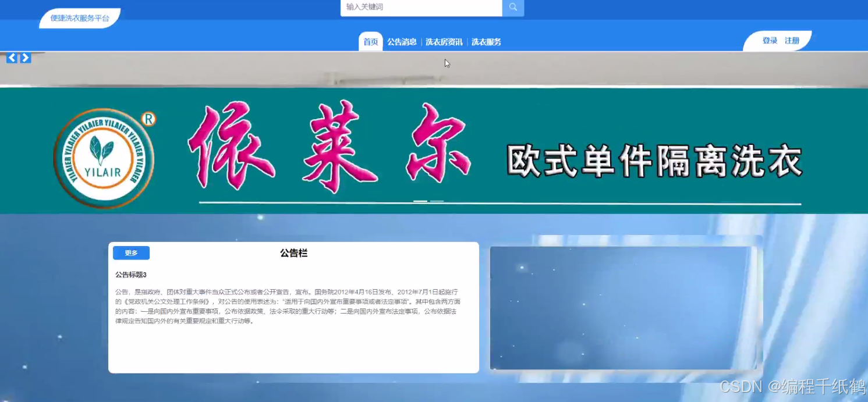Click the search magnifier icon button
Viewport: 868px width, 402px height.
pyautogui.click(x=513, y=8)
